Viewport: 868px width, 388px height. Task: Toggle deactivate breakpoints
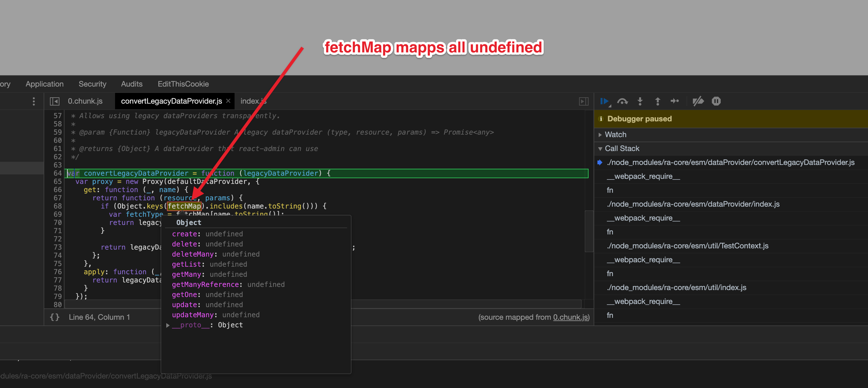click(698, 101)
